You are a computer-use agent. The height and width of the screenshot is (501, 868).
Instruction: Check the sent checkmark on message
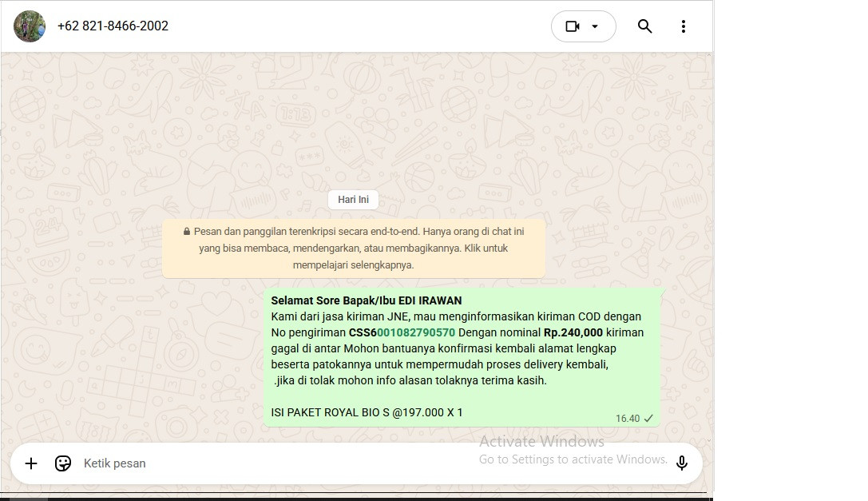tap(648, 419)
